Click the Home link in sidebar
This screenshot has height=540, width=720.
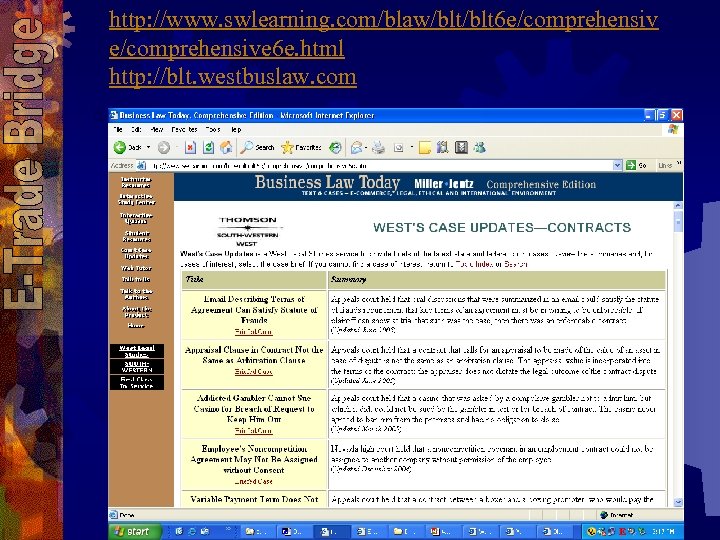136,326
